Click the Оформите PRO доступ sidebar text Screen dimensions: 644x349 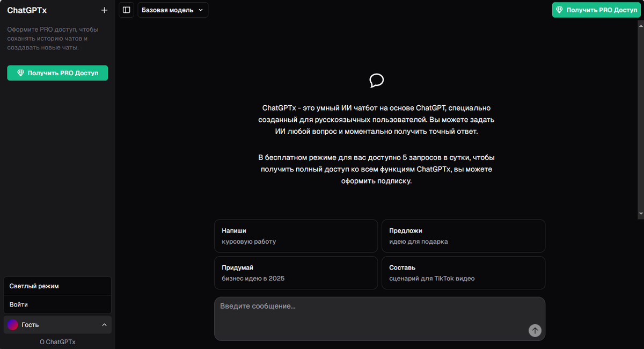(x=53, y=39)
